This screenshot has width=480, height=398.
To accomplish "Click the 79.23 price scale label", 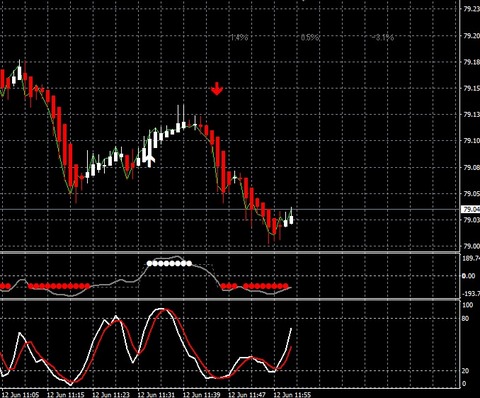I will tap(471, 9).
